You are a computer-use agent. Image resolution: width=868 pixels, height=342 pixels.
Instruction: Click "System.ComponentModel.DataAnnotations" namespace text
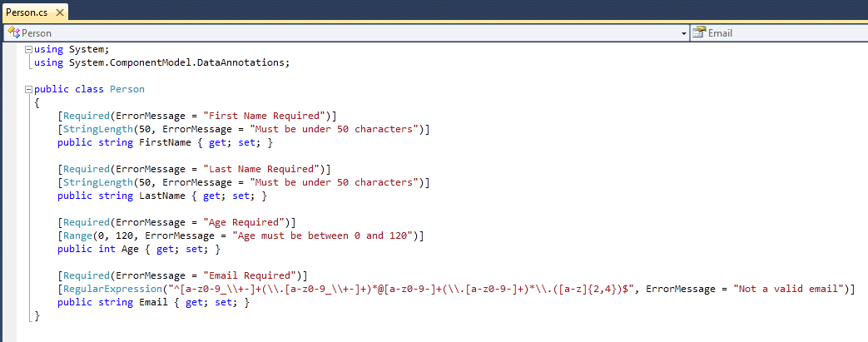click(x=176, y=62)
